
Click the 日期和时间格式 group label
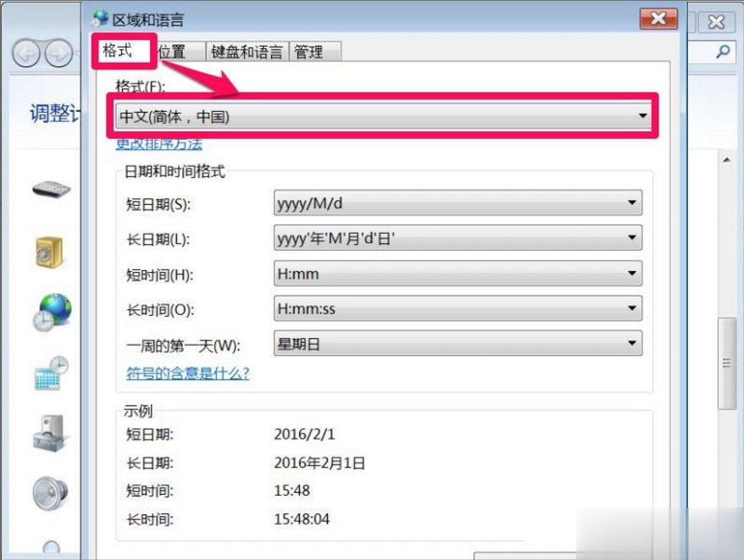[x=175, y=171]
